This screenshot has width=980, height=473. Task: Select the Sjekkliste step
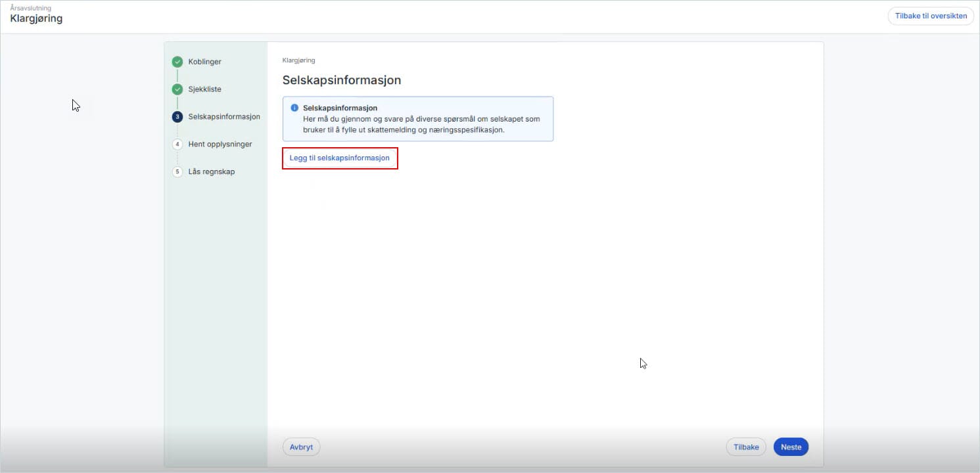click(205, 89)
